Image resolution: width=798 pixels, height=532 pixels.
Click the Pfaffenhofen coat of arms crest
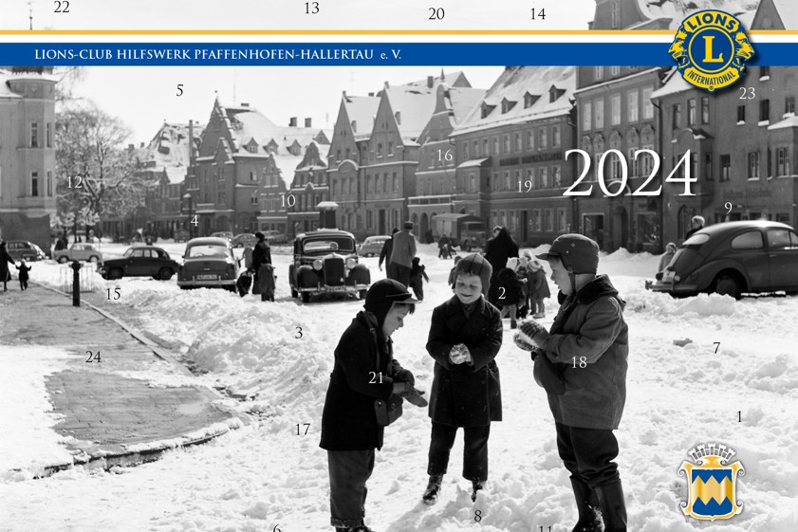pos(711,480)
